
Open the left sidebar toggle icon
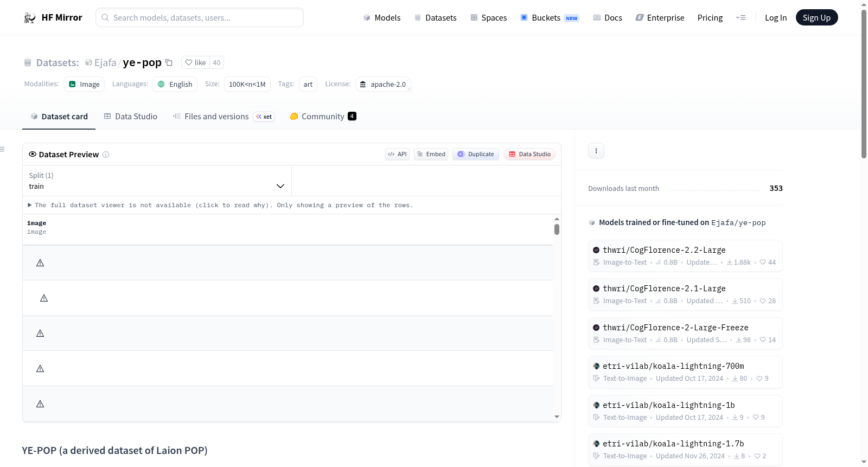(2, 149)
